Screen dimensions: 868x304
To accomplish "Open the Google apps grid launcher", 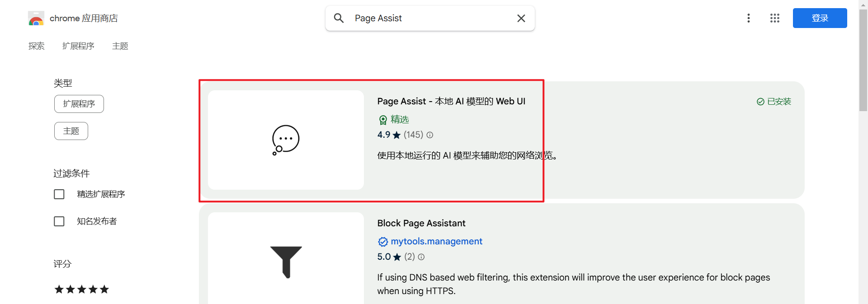I will click(775, 18).
